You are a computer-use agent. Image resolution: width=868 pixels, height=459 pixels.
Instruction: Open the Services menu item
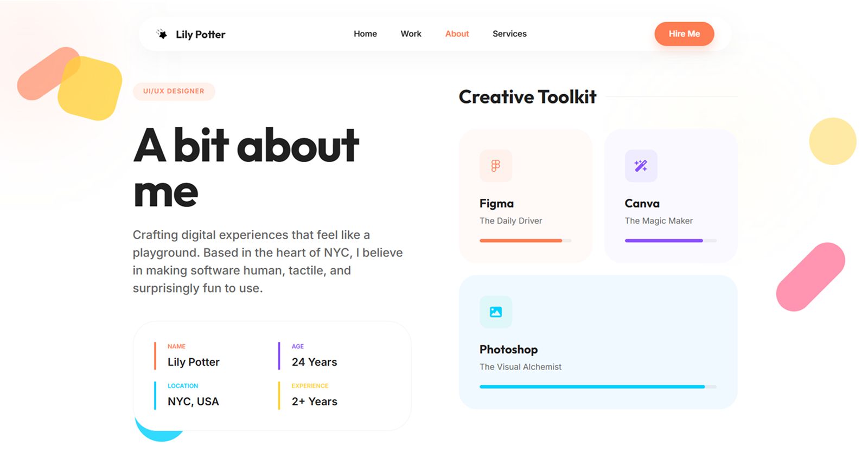[509, 34]
